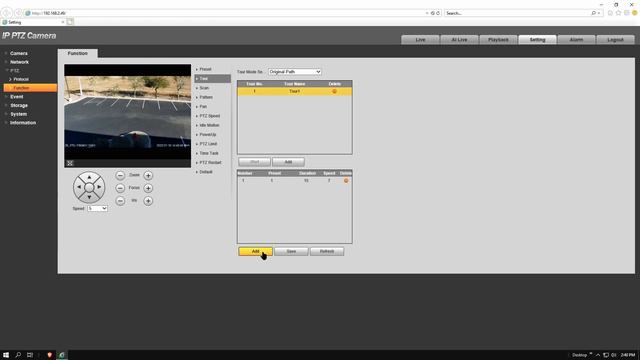
Task: Tilt camera down with PTZ down arrow
Action: (89, 197)
